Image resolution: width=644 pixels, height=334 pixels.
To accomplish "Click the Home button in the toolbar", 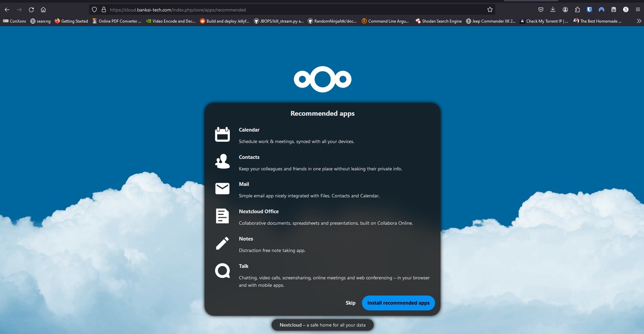I will pyautogui.click(x=43, y=9).
